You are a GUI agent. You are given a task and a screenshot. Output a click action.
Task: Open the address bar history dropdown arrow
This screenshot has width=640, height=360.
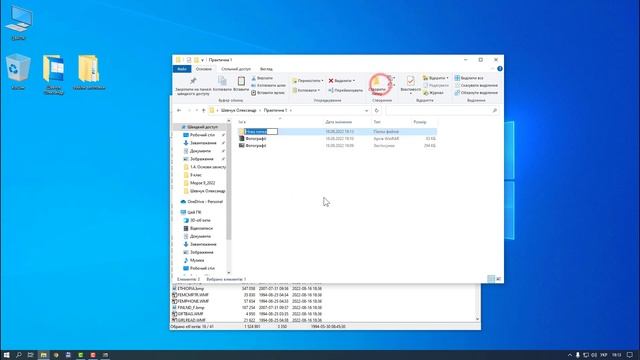coord(366,111)
